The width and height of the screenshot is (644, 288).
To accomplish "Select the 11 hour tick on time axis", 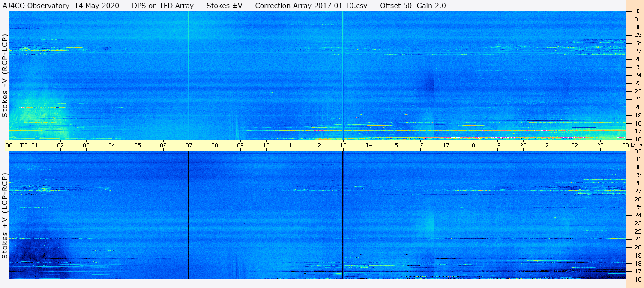I will pos(292,146).
